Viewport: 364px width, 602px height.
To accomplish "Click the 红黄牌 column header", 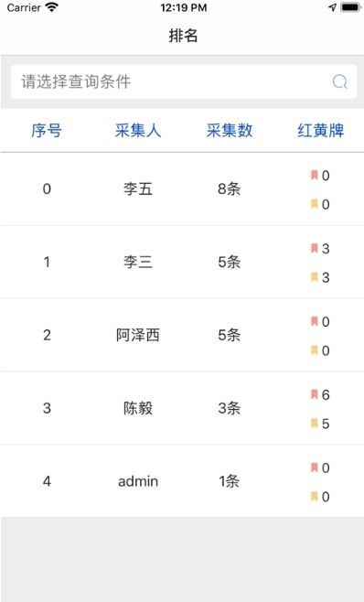I will [321, 131].
